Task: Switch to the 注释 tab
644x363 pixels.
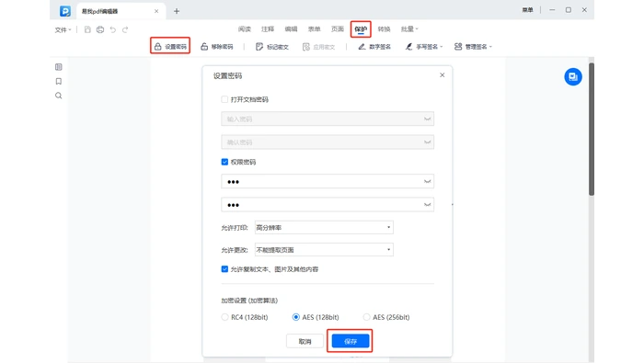Action: (268, 28)
